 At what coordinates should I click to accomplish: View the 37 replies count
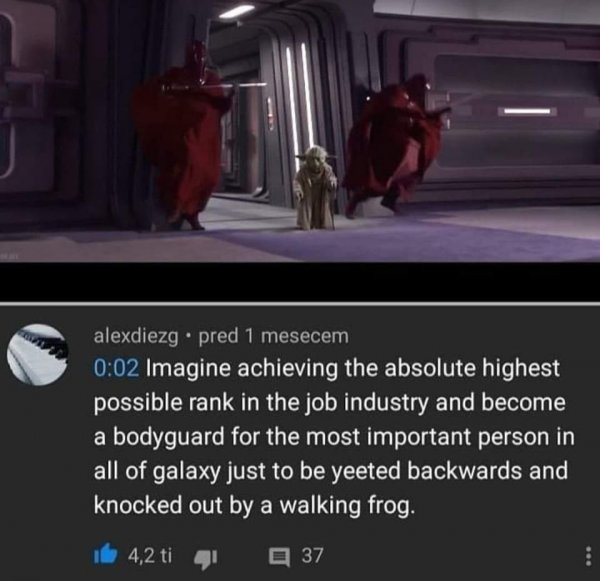[x=313, y=555]
